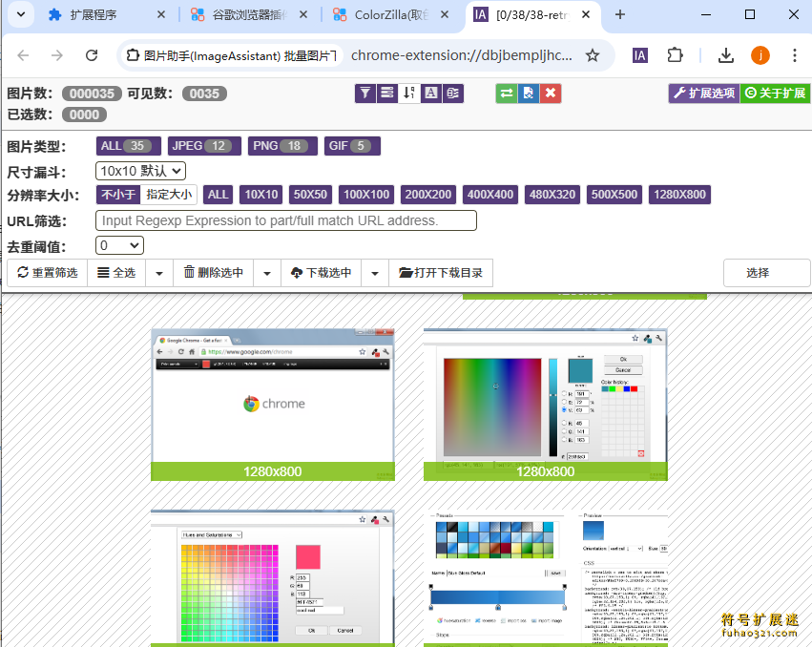812x647 pixels.
Task: Go back in browser history
Action: pyautogui.click(x=23, y=55)
